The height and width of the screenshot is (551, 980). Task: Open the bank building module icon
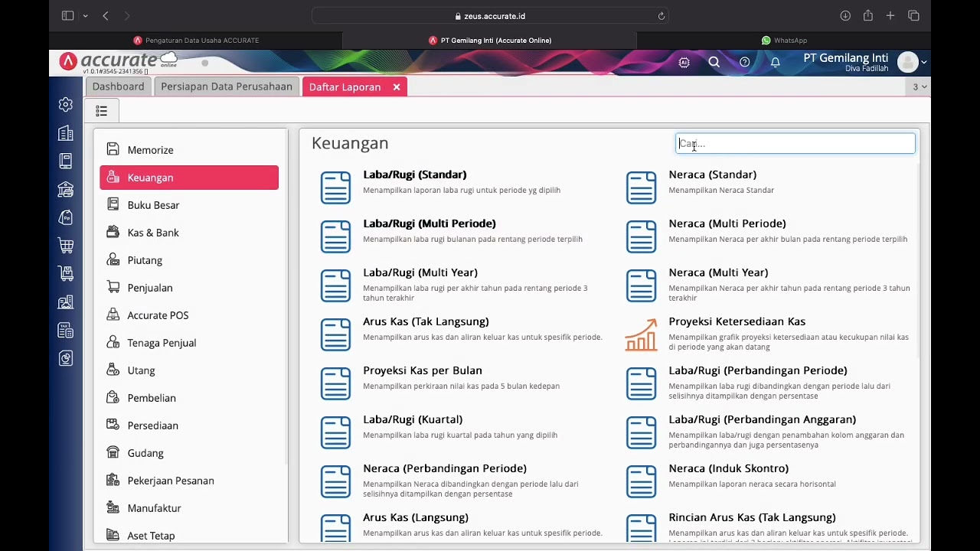pyautogui.click(x=66, y=189)
